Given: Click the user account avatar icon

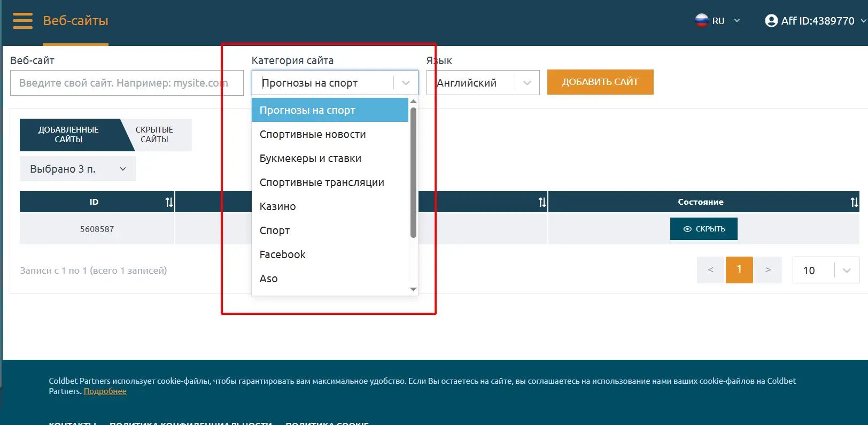Looking at the screenshot, I should 771,21.
